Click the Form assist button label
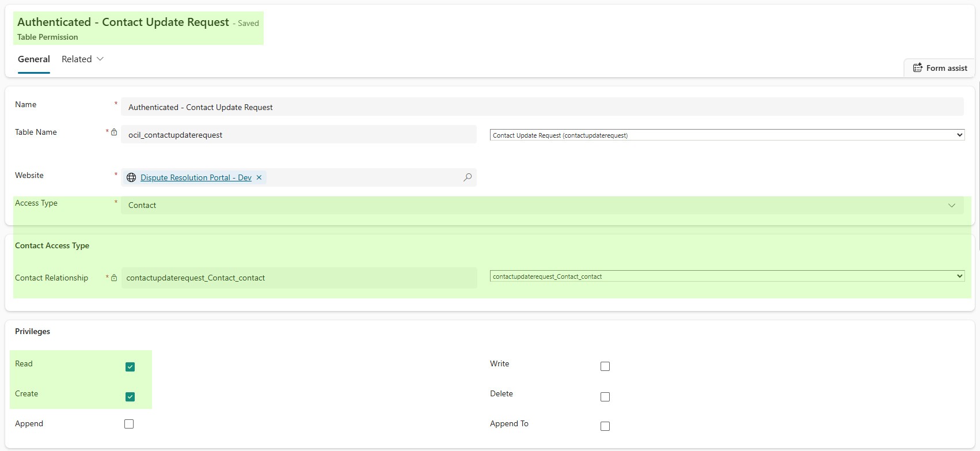This screenshot has height=451, width=980. click(947, 68)
